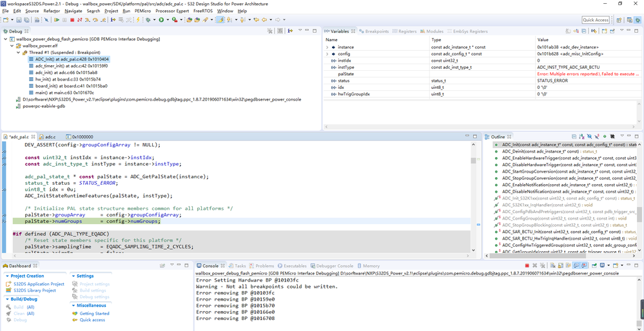Click the Resume debug button in toolbar
The width and height of the screenshot is (644, 331).
57,20
